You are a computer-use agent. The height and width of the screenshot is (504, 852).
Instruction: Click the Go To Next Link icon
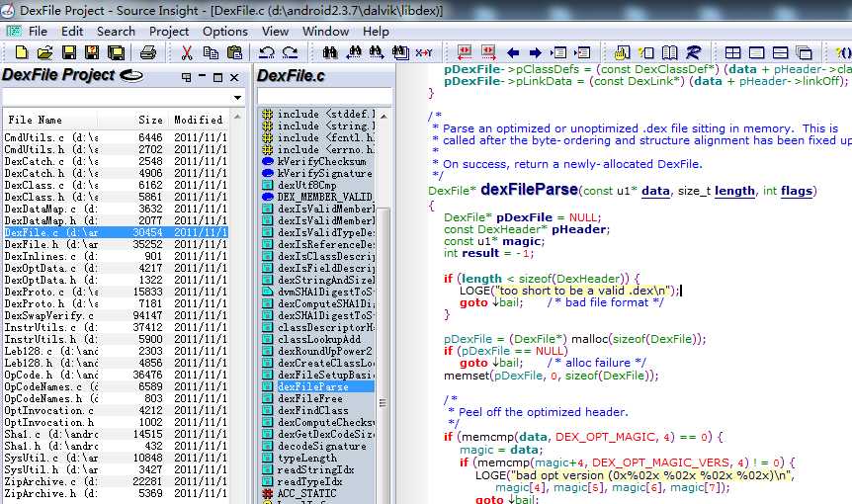pos(488,52)
